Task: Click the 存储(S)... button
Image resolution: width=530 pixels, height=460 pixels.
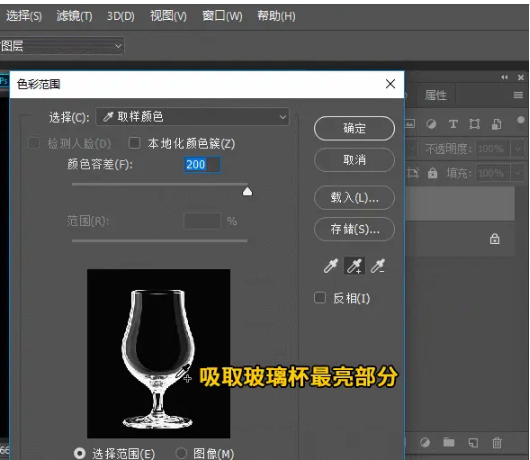Action: pos(354,229)
